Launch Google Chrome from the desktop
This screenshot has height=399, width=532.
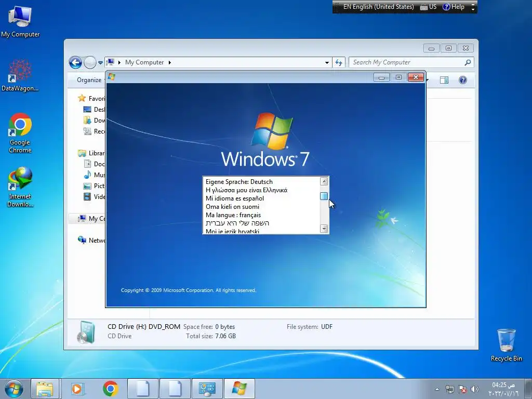(20, 133)
